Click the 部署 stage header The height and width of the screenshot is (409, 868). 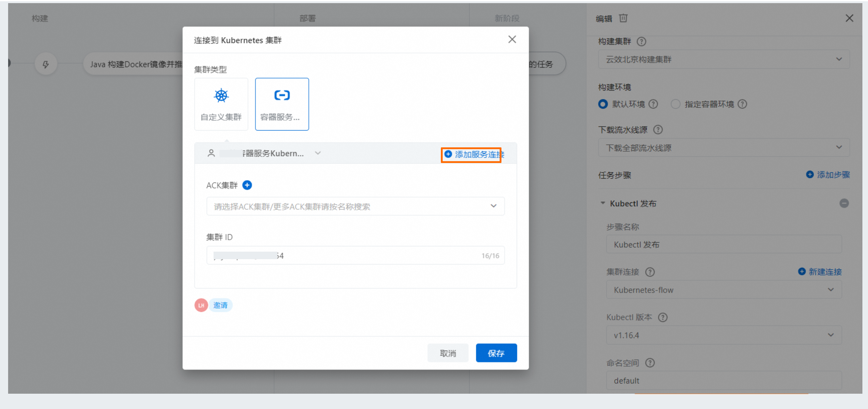click(x=307, y=18)
